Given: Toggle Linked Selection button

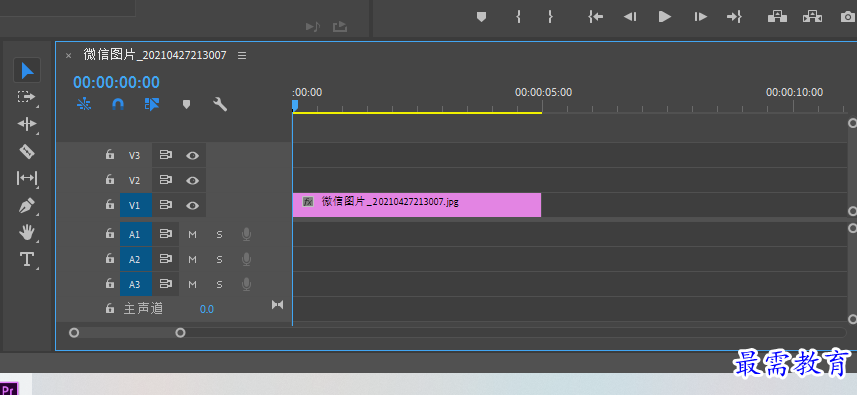Looking at the screenshot, I should click(x=152, y=104).
